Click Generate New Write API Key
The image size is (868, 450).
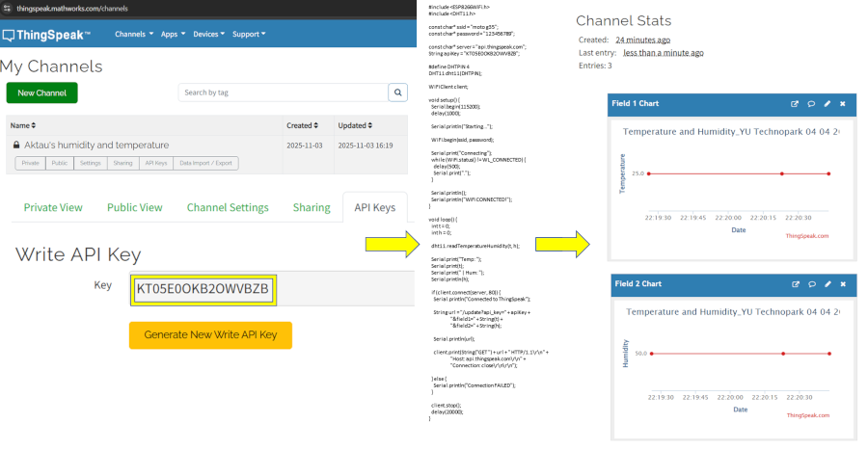(x=210, y=335)
